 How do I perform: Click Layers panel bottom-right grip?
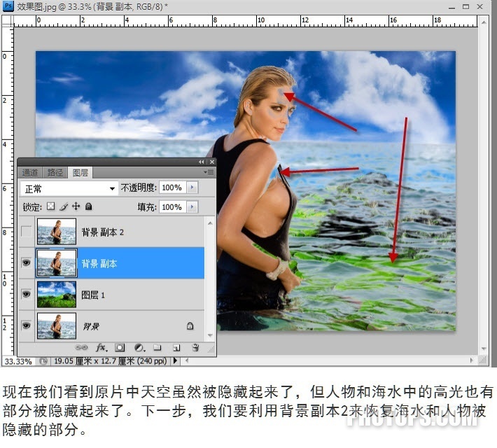click(211, 349)
